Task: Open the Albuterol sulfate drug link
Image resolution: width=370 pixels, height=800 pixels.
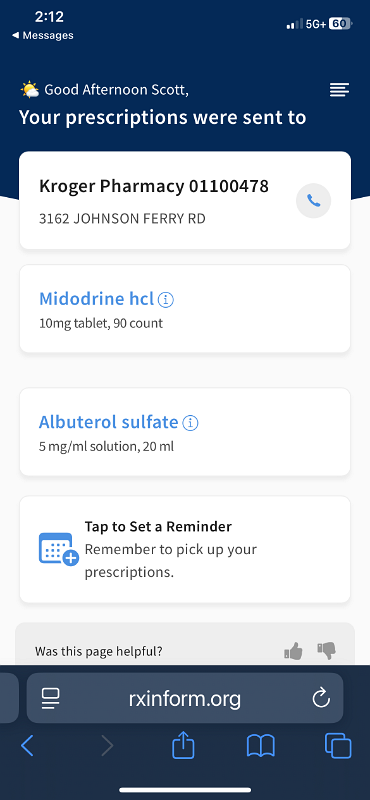Action: point(109,422)
